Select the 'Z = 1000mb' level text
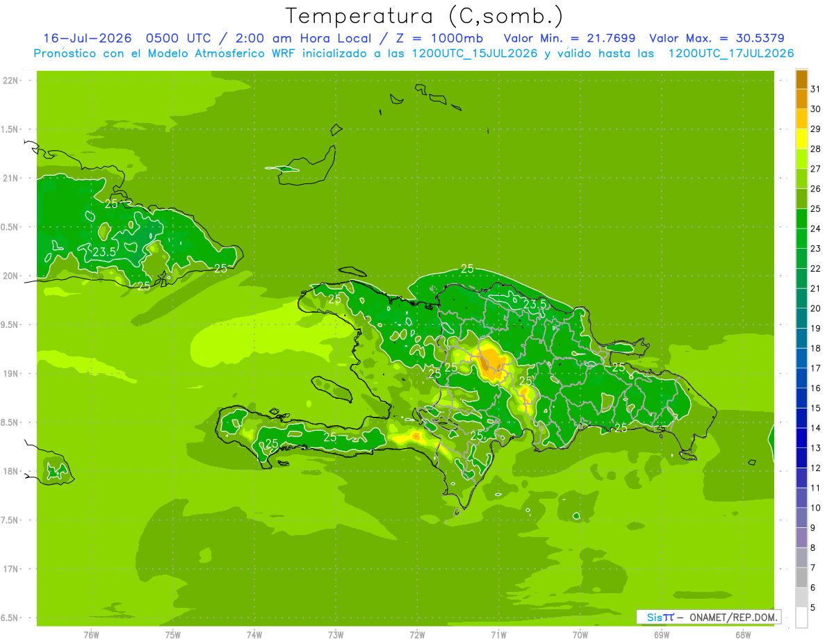Screen dimensions: 834x644 (439, 38)
